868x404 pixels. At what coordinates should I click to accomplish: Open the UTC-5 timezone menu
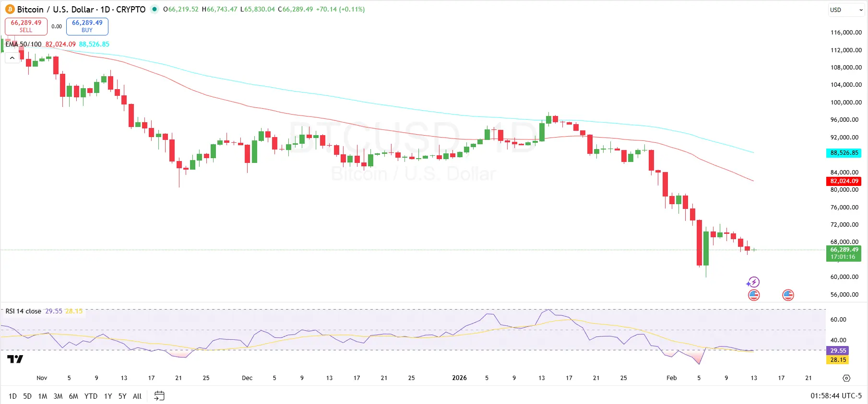coord(836,396)
